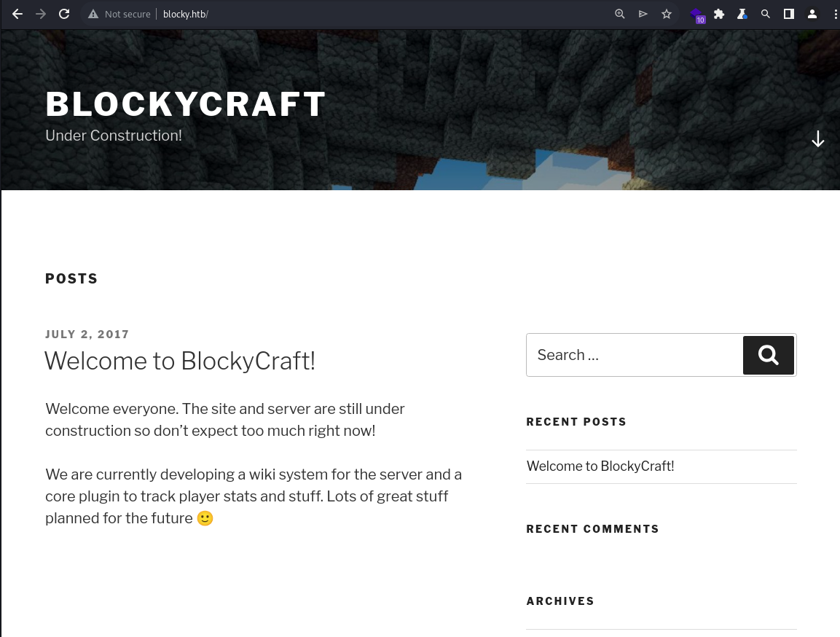840x637 pixels.
Task: Click the July 2, 2017 post date
Action: [87, 335]
